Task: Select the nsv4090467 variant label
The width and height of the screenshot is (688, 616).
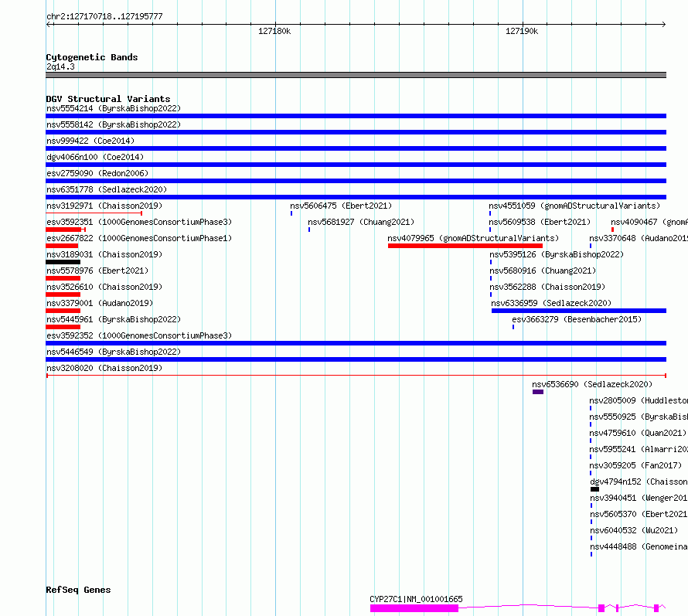Action: (x=649, y=222)
